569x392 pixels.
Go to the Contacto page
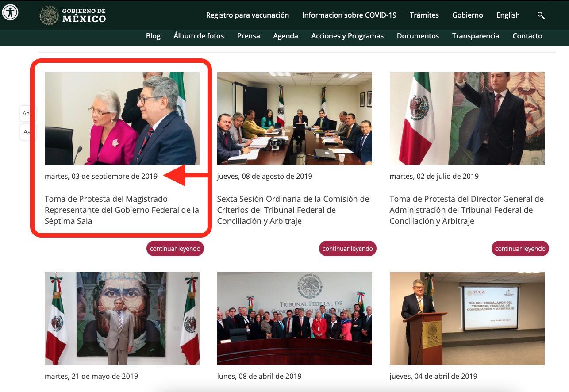click(527, 36)
